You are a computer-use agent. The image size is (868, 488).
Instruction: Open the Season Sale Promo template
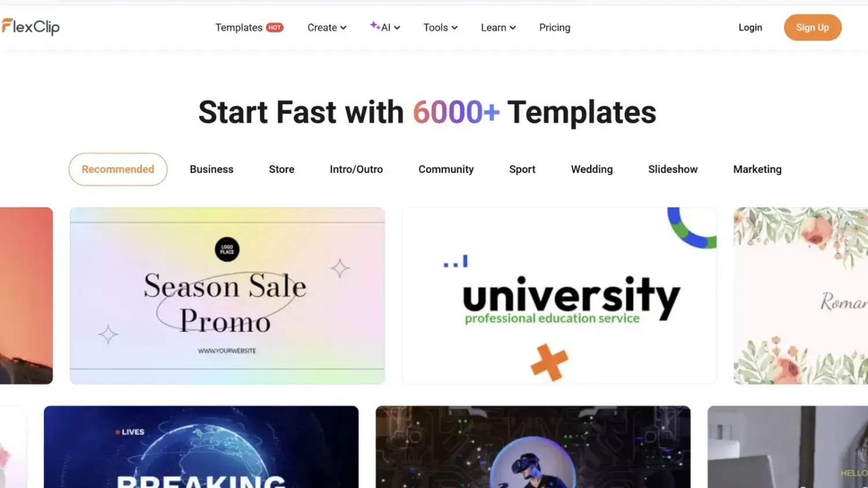(227, 295)
